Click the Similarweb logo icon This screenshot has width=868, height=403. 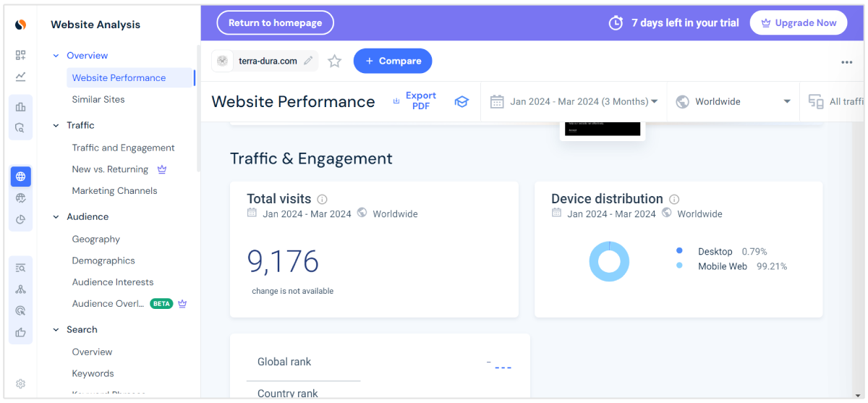coord(20,25)
